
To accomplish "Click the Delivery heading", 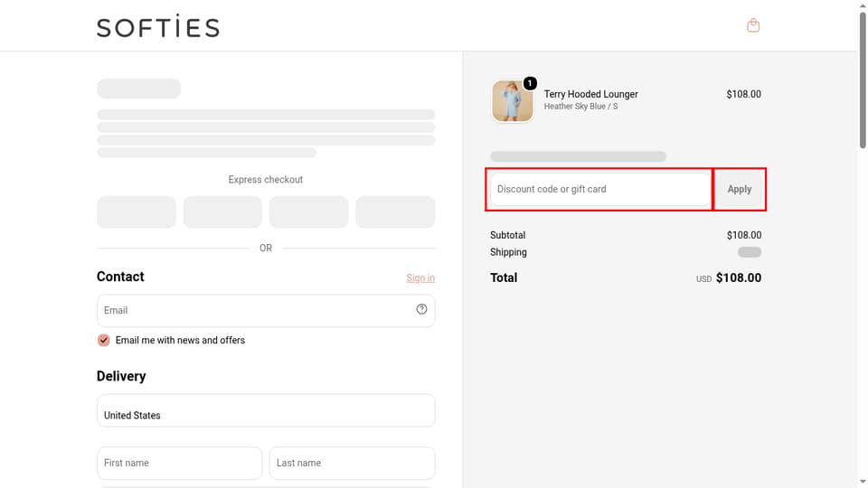I will pos(121,376).
